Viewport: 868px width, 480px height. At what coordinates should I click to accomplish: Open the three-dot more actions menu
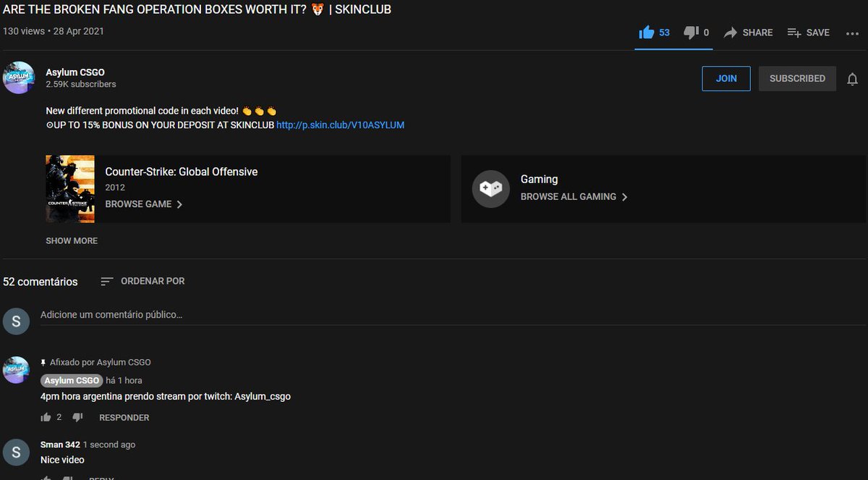click(852, 33)
